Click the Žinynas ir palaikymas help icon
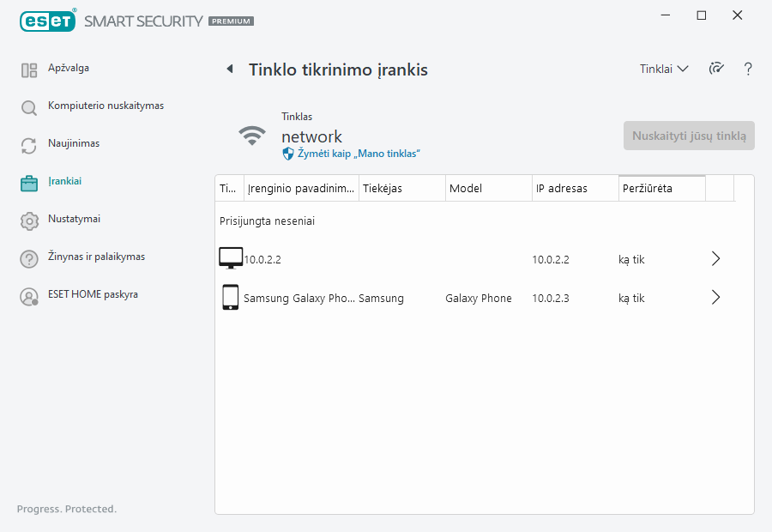The image size is (772, 532). [29, 259]
